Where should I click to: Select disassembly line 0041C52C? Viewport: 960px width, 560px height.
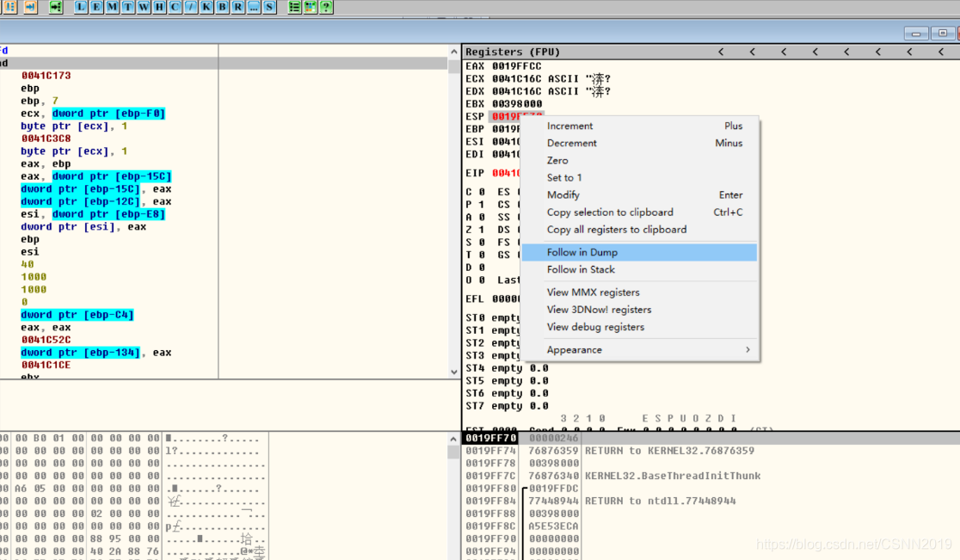(x=46, y=340)
